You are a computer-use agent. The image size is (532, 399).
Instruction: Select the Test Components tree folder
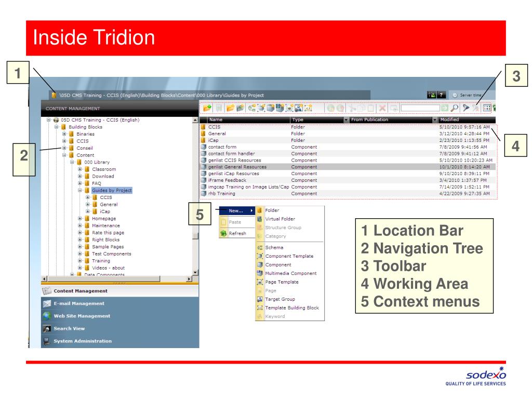[x=111, y=254]
